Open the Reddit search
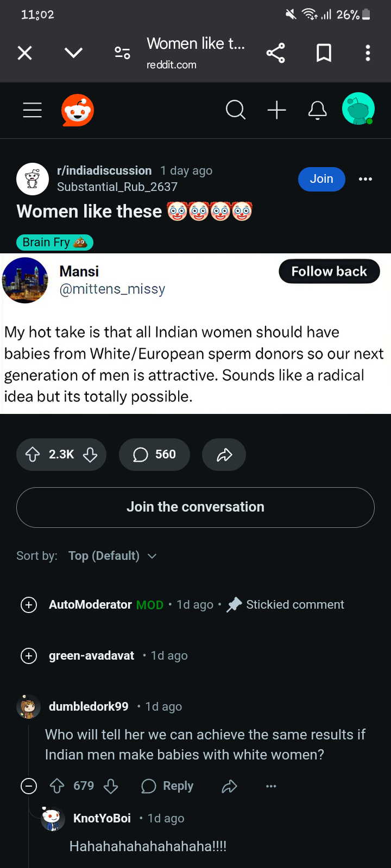Image resolution: width=391 pixels, height=868 pixels. point(236,110)
